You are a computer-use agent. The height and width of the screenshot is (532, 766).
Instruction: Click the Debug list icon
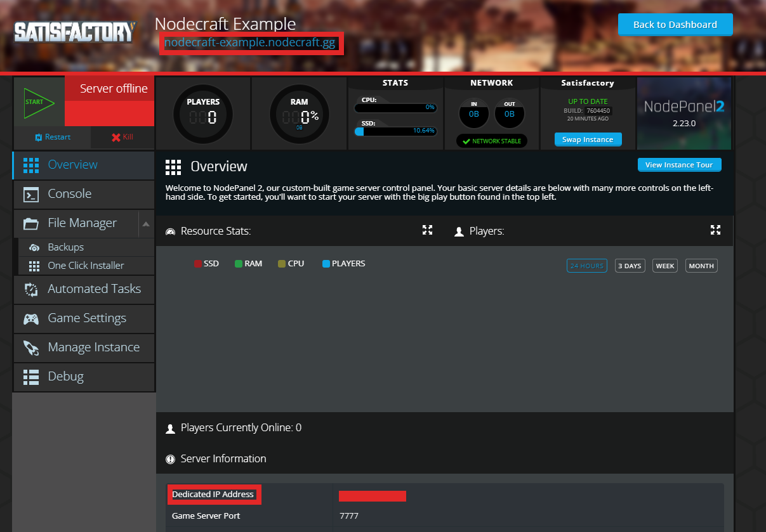click(30, 377)
